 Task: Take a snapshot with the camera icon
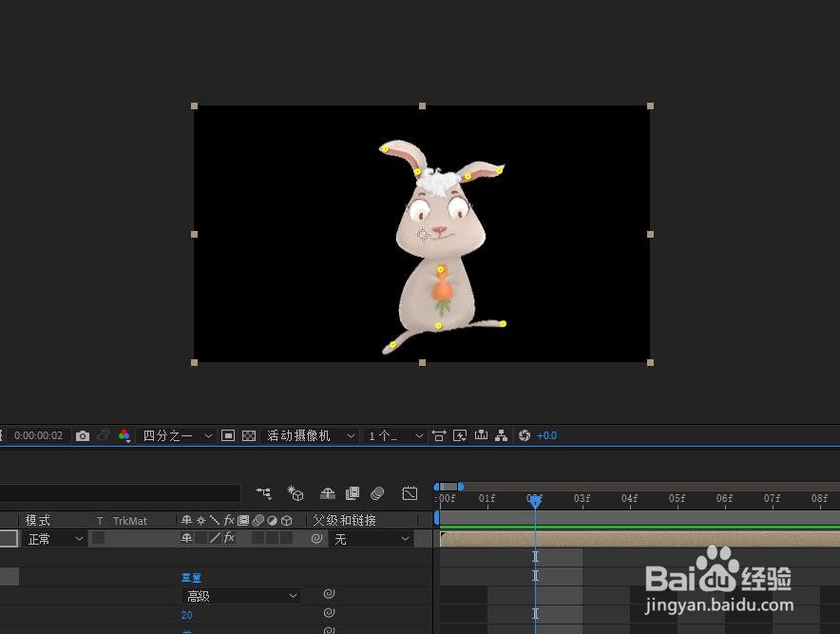click(83, 435)
